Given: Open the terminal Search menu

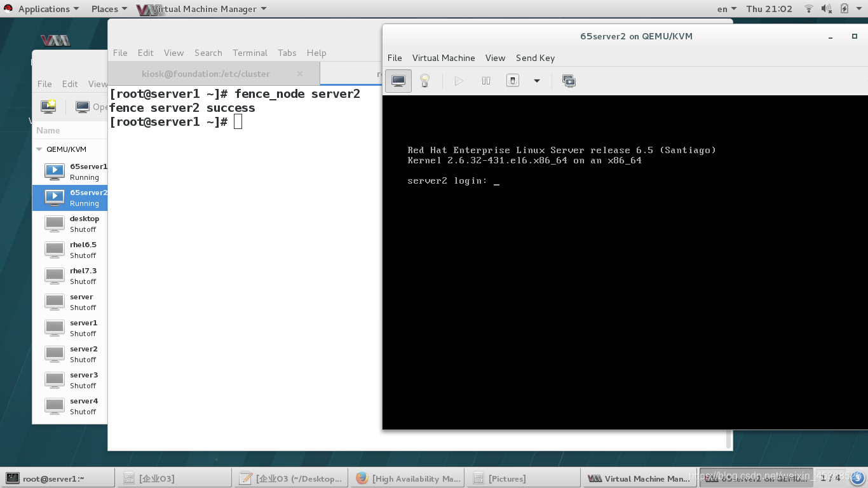Looking at the screenshot, I should pos(208,53).
